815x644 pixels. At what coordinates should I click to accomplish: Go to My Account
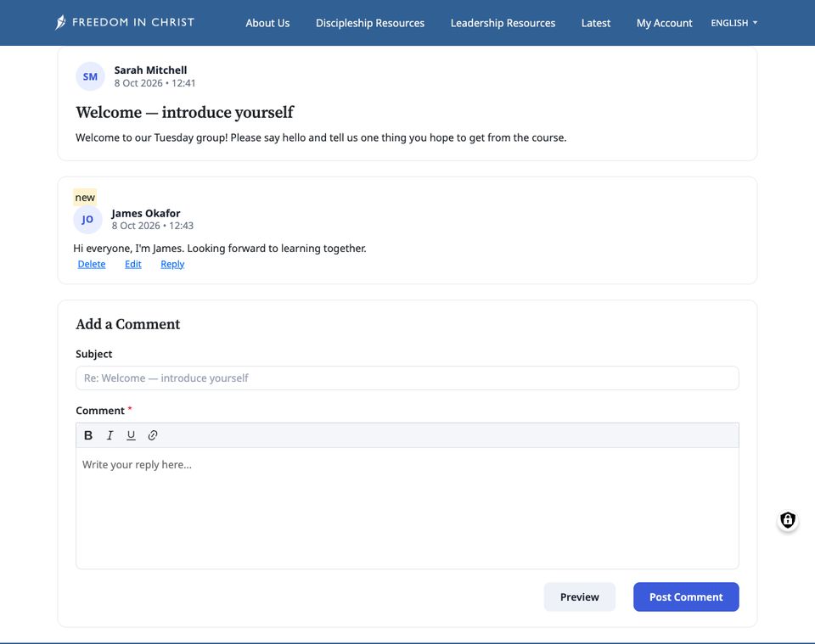(x=664, y=23)
